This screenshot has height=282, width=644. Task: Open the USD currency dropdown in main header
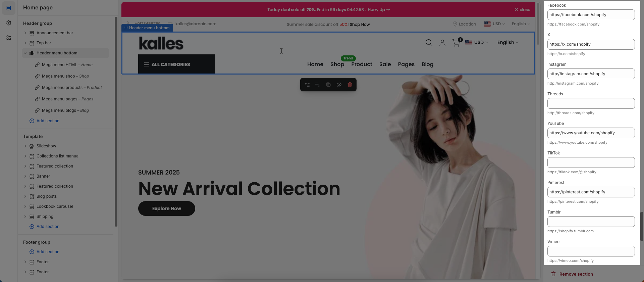[x=477, y=42]
